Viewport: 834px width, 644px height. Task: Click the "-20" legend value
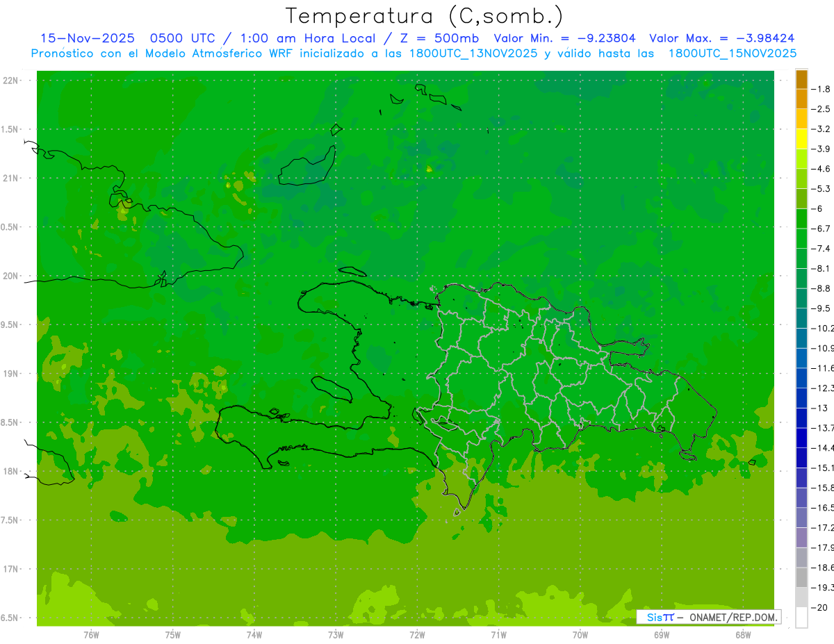coord(819,607)
